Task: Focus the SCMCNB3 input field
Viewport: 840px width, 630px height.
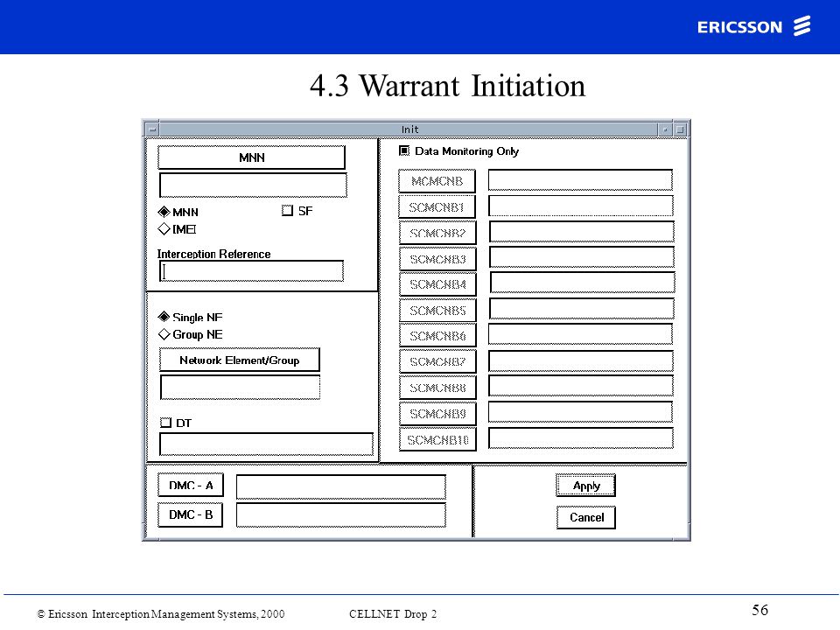Action: (581, 257)
